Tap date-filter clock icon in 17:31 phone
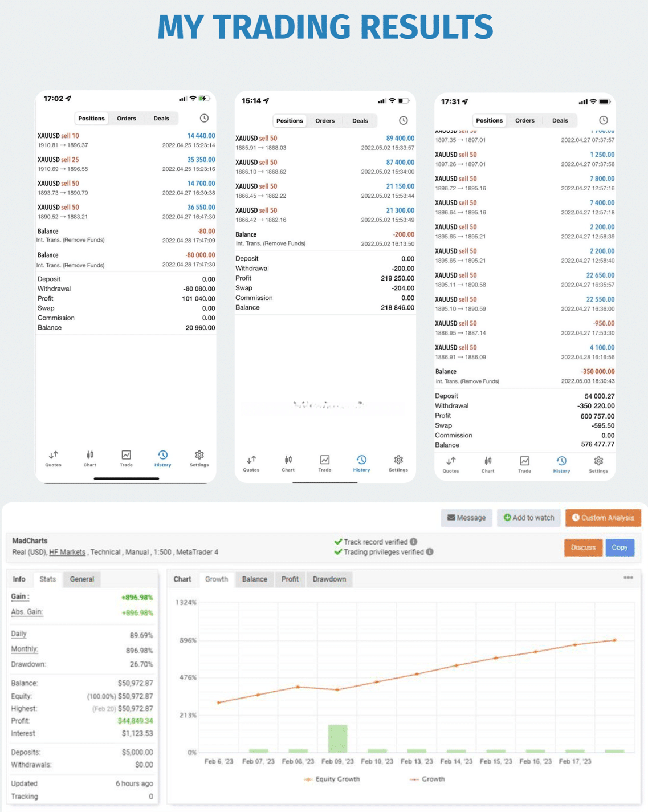The image size is (648, 812). (603, 120)
